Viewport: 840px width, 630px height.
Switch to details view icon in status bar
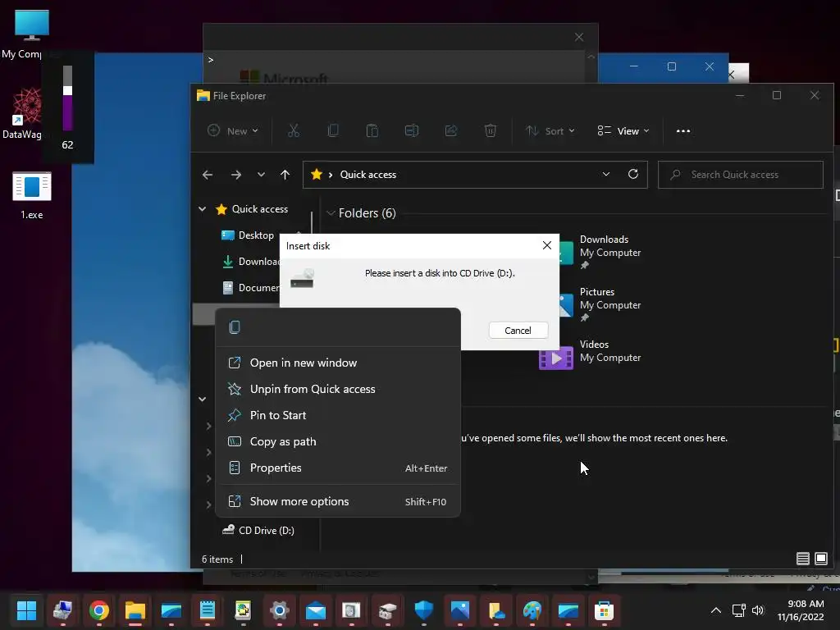802,559
